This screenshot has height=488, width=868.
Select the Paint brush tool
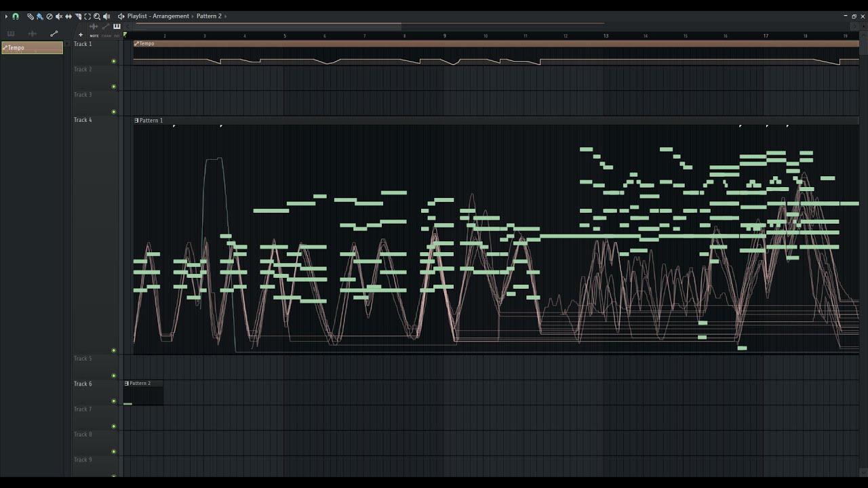[40, 16]
